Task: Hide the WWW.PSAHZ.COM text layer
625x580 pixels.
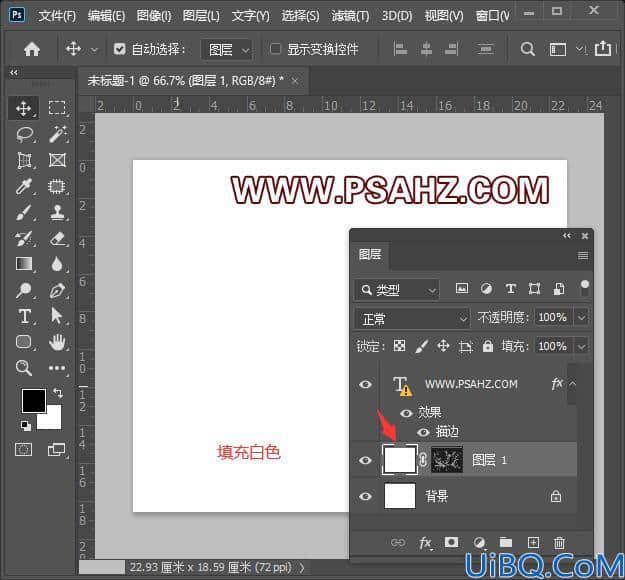Action: click(x=366, y=384)
